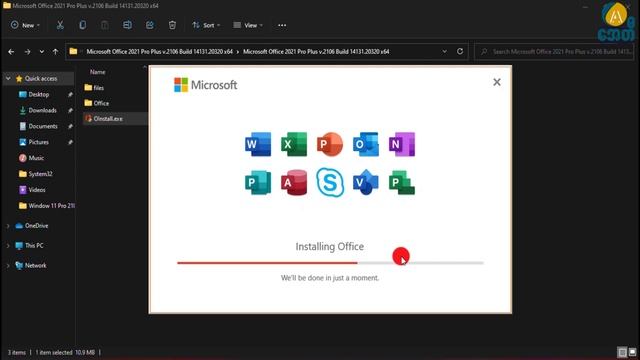Open Downloads in the sidebar
This screenshot has height=360, width=640.
[42, 110]
